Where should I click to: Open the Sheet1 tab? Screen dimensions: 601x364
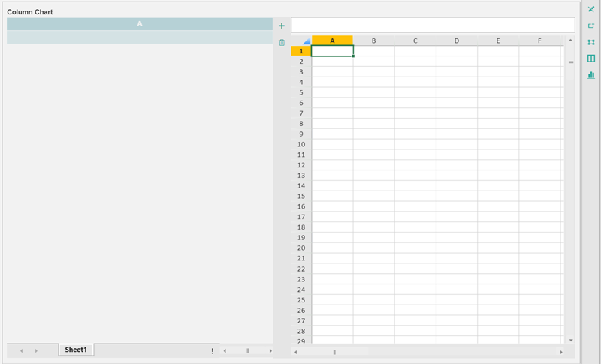pyautogui.click(x=76, y=350)
